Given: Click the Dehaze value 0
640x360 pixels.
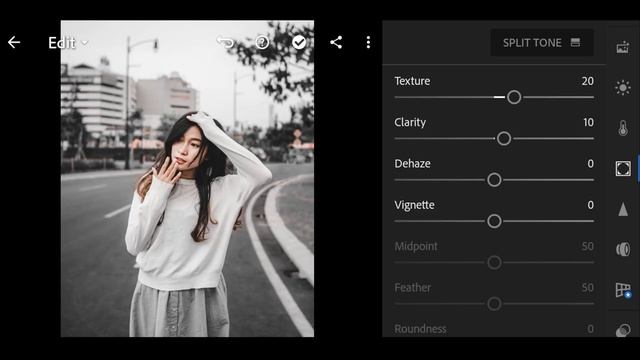Looking at the screenshot, I should (x=591, y=164).
